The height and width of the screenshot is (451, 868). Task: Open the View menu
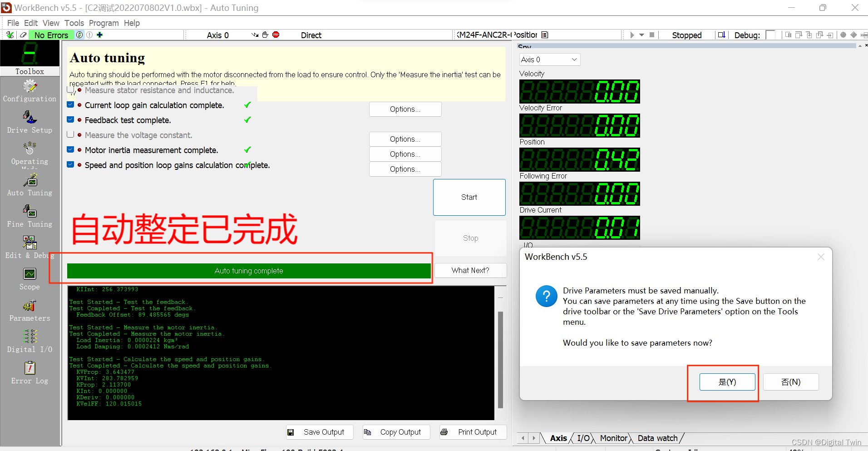[x=51, y=23]
